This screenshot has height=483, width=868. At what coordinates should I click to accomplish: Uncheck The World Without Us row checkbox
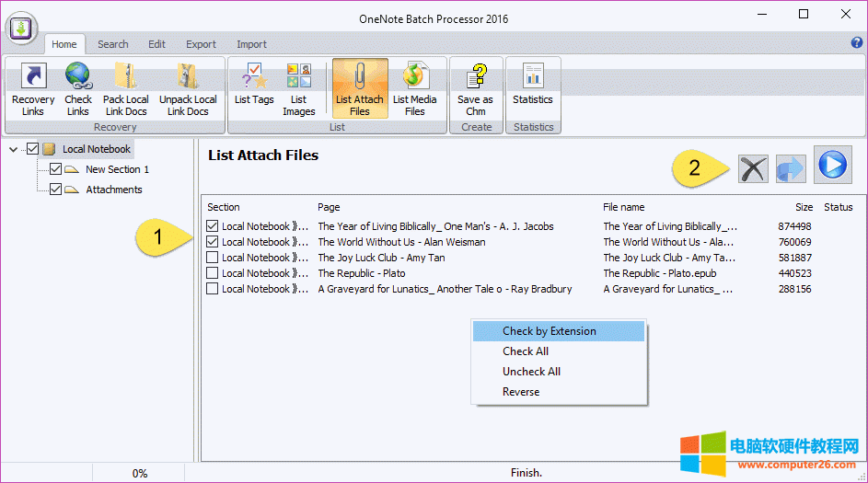click(x=213, y=242)
